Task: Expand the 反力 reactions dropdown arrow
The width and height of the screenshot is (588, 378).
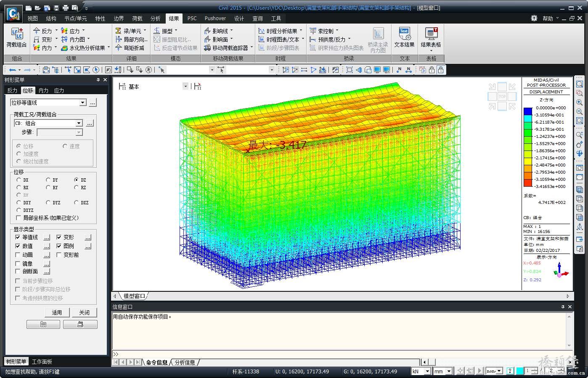Action: click(x=56, y=31)
